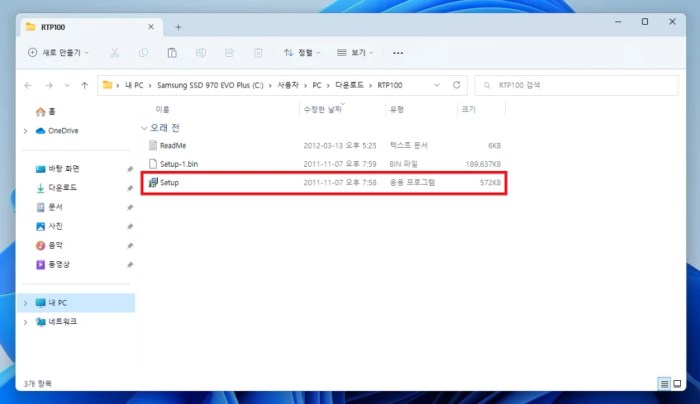Image resolution: width=700 pixels, height=404 pixels.
Task: Maximize the File Explorer window
Action: 645,21
